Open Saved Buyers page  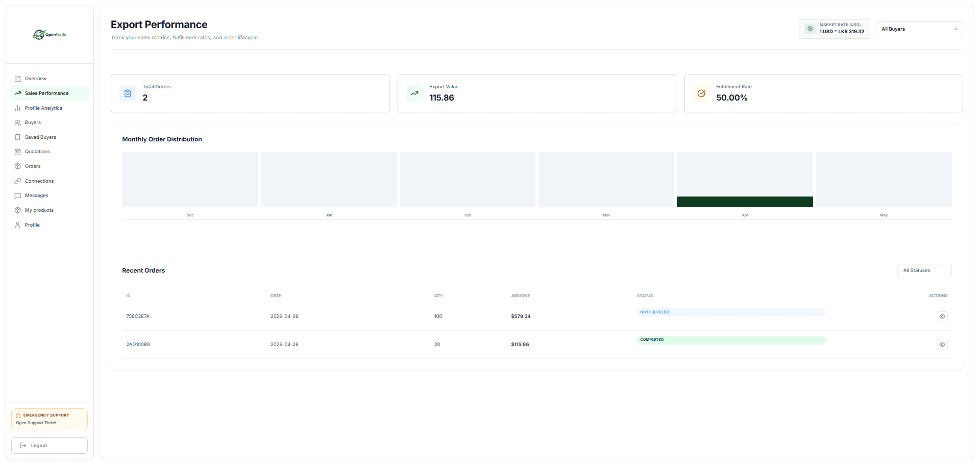[x=50, y=137]
